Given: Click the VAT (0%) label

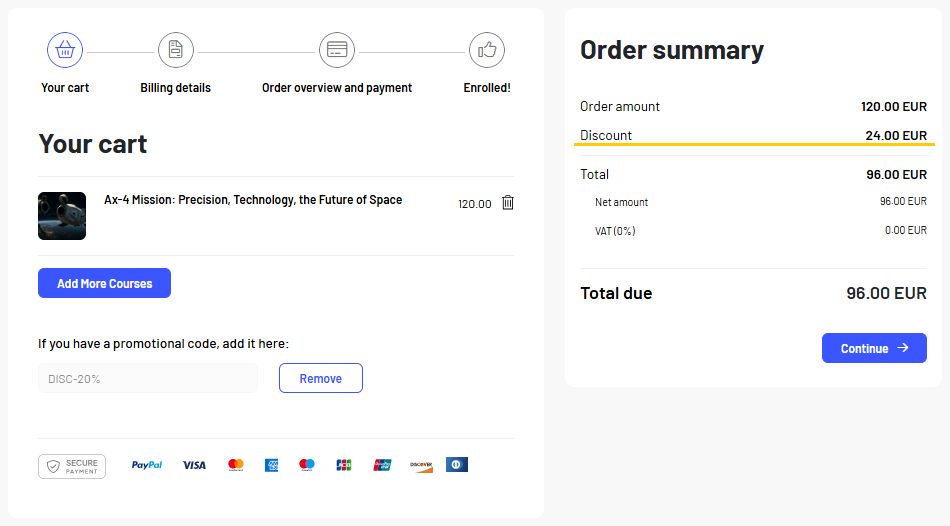Looking at the screenshot, I should [x=615, y=231].
